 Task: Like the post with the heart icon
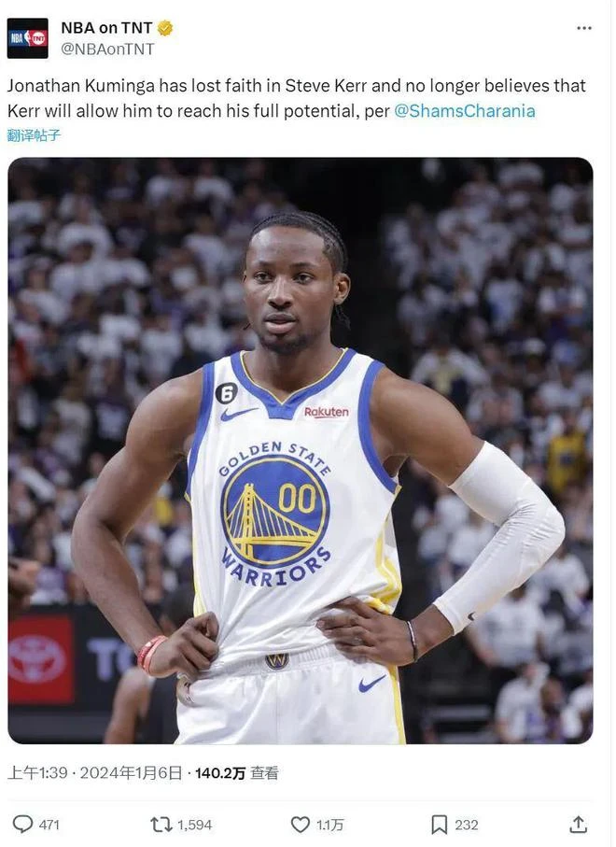[x=301, y=825]
